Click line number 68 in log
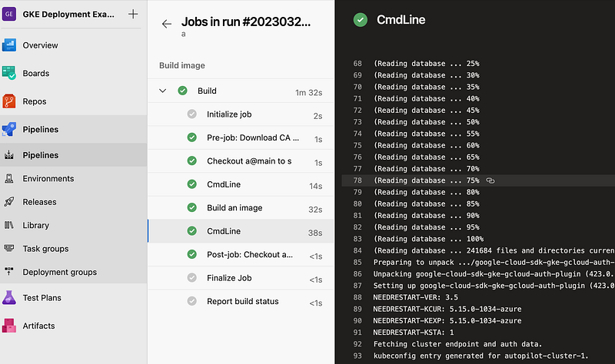 click(x=357, y=64)
